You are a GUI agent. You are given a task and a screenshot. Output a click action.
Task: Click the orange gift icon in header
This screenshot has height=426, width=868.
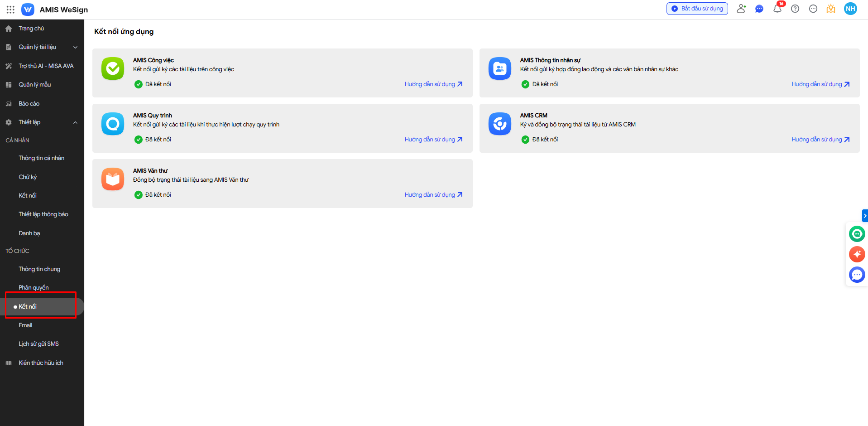(831, 9)
